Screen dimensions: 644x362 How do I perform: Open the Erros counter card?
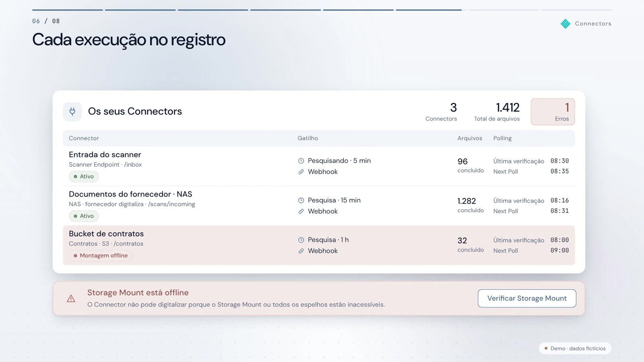pos(553,112)
